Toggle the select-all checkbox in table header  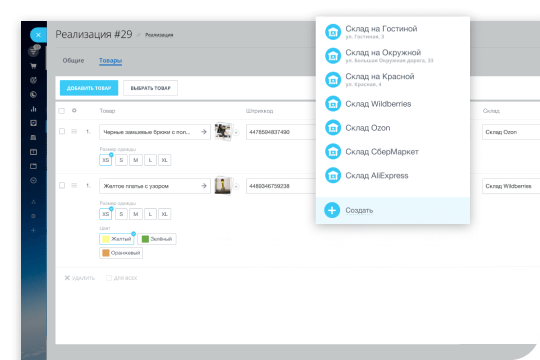coord(62,111)
